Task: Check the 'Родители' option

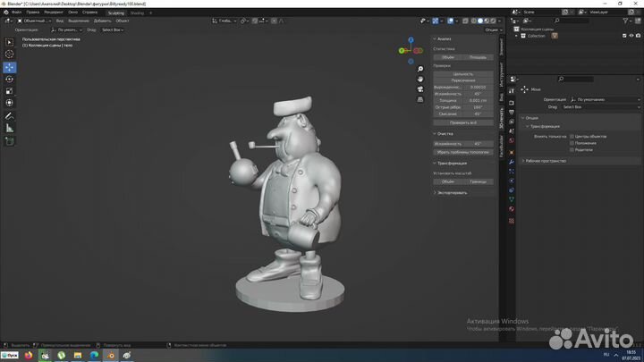Action: point(572,150)
